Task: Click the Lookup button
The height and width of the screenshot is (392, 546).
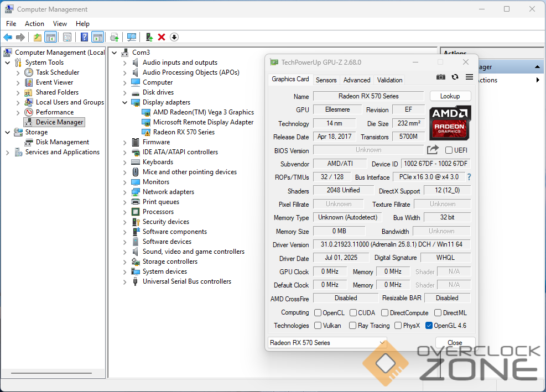Action: [x=450, y=96]
